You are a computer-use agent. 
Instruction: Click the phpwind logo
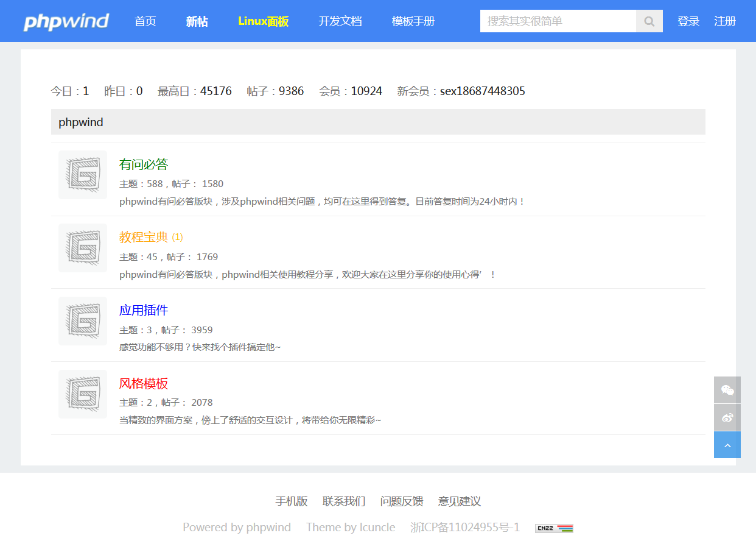click(66, 21)
